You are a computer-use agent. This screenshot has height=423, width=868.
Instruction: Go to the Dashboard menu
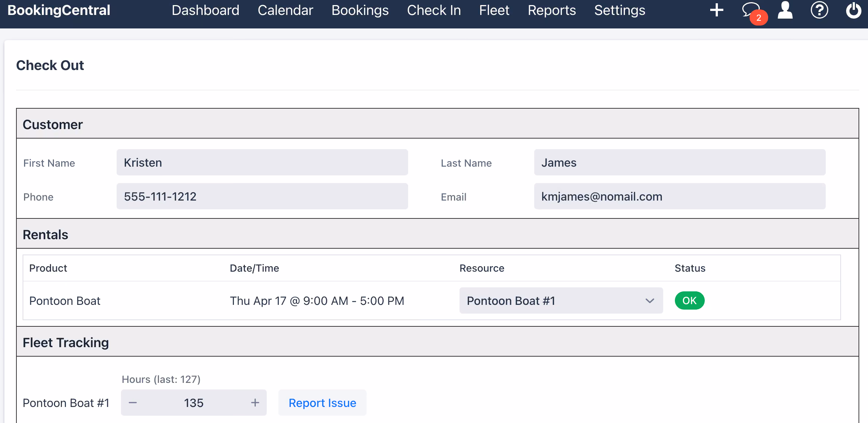(x=206, y=10)
